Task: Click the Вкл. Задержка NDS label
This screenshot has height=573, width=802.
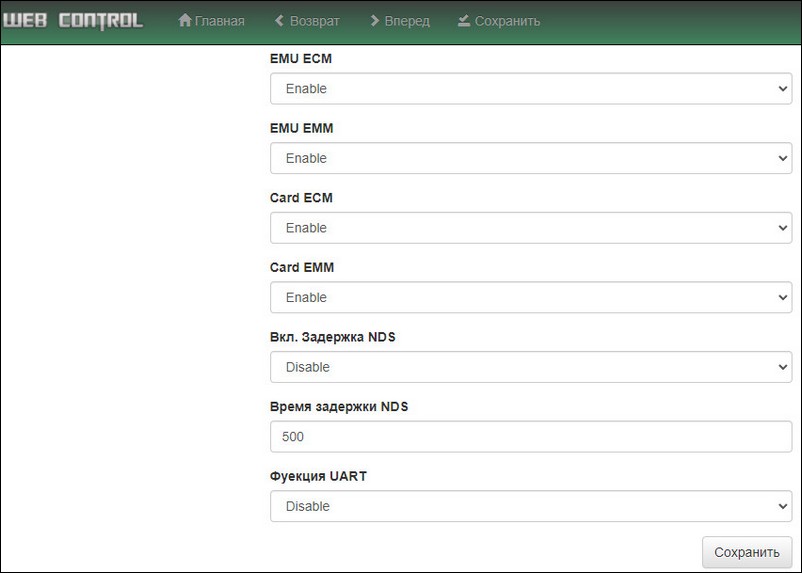Action: pyautogui.click(x=332, y=337)
